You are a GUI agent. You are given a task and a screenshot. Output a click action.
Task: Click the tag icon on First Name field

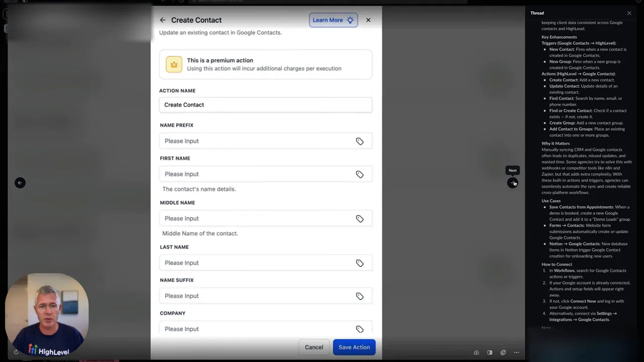coord(360,174)
